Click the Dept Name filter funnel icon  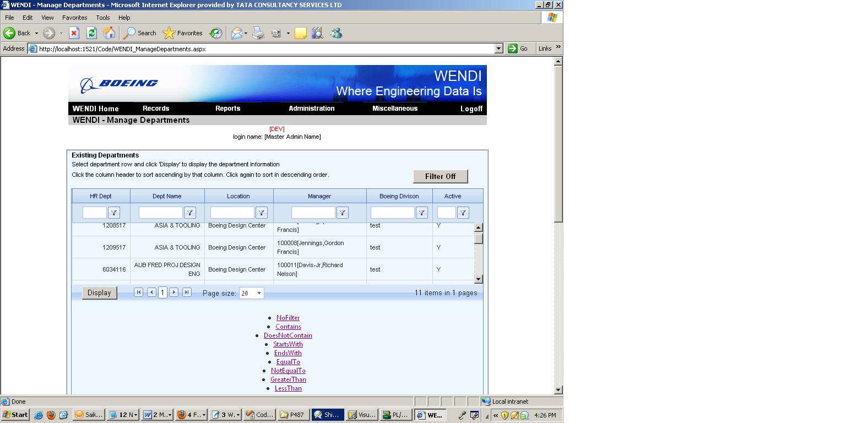click(189, 213)
